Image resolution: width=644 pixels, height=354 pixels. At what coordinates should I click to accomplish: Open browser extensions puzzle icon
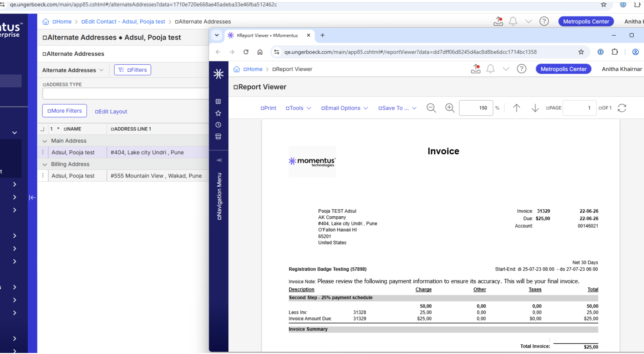pos(615,52)
